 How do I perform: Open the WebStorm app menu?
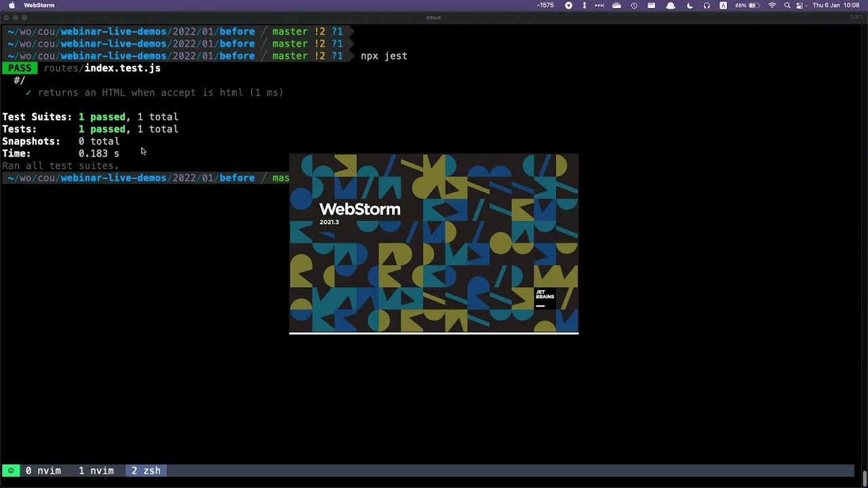tap(39, 5)
